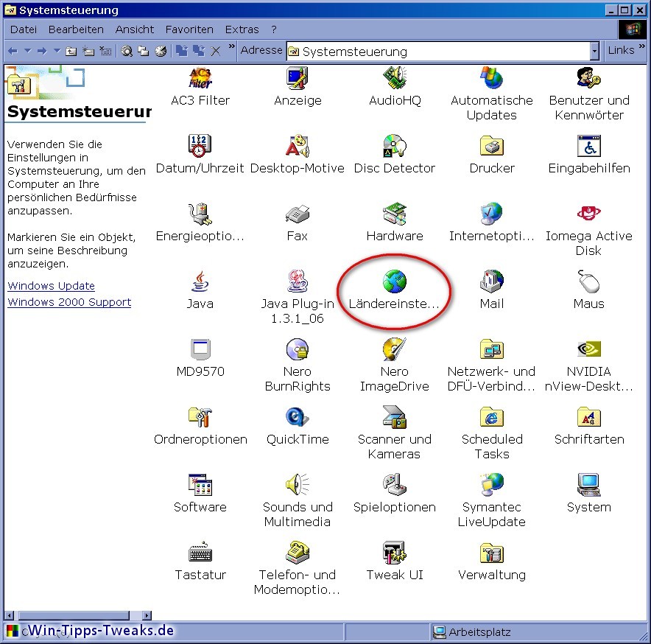Select the Scheduled Tasks icon
Viewport: 651px width, 644px height.
pyautogui.click(x=492, y=417)
